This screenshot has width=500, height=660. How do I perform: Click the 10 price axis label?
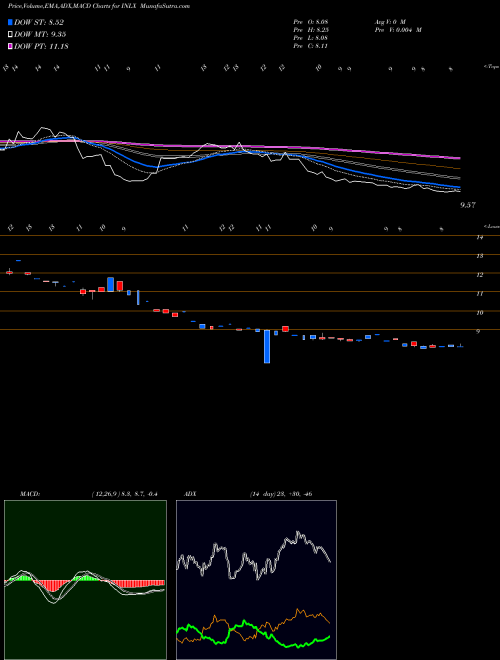479,313
